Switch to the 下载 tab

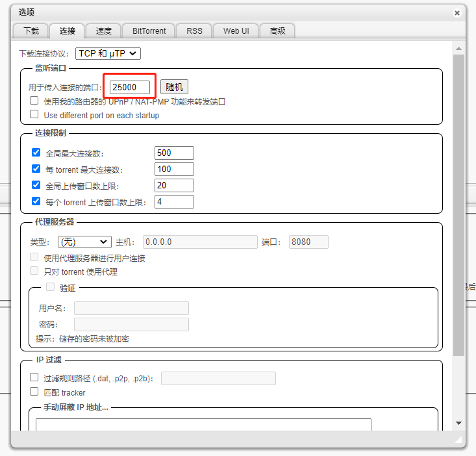[x=31, y=31]
